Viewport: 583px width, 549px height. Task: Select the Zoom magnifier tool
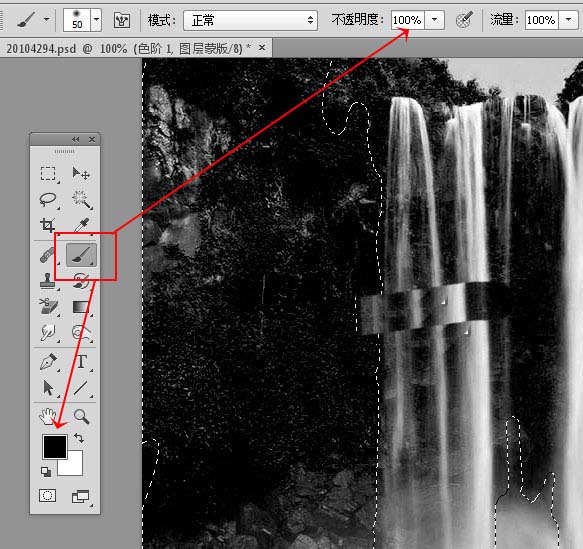pos(81,416)
